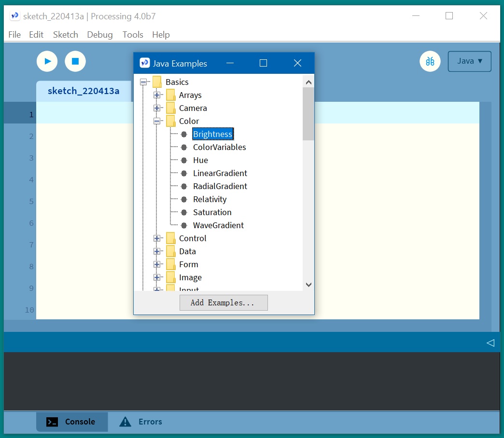This screenshot has width=504, height=438.
Task: Click the examples list scroll-down arrow
Action: coord(308,285)
